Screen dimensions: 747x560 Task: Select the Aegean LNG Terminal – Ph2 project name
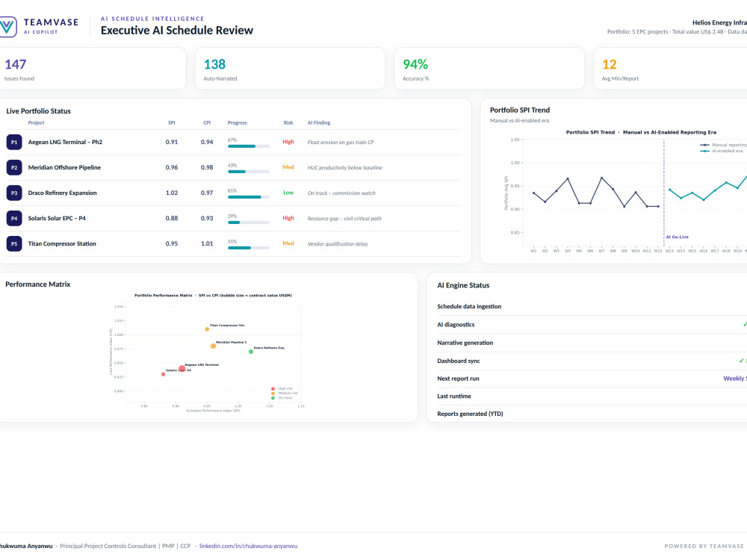point(65,142)
